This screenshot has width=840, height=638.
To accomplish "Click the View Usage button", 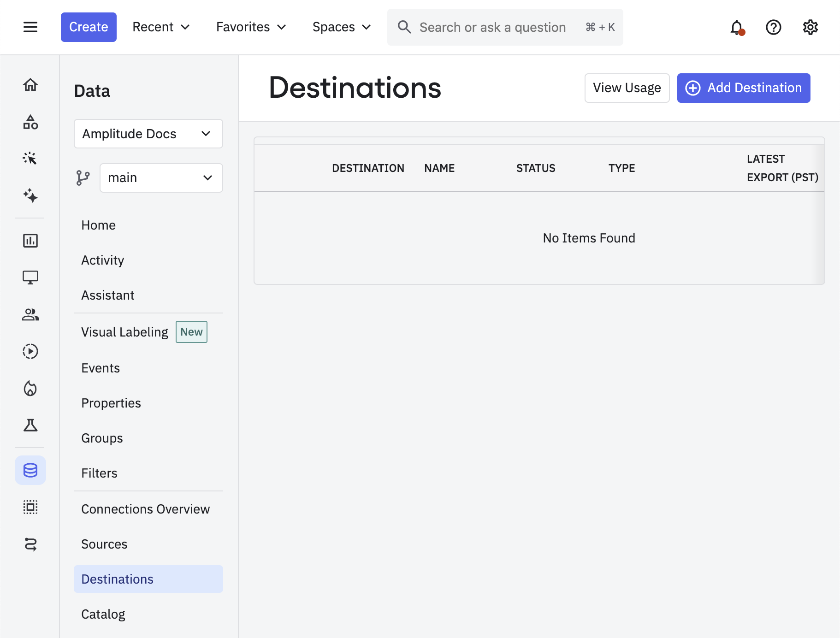I will [x=627, y=88].
